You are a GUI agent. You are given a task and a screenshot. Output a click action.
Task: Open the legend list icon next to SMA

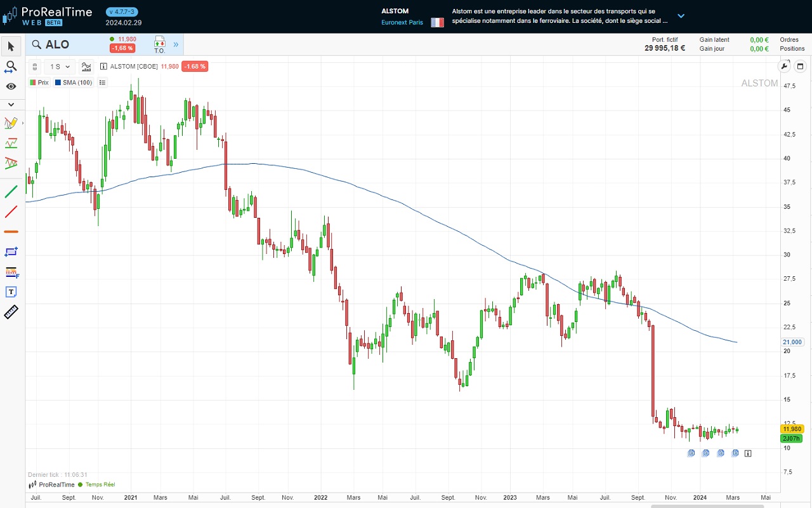click(x=103, y=83)
